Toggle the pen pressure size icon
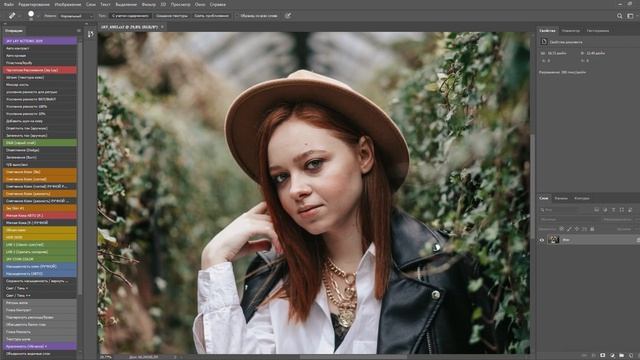Viewport: 640px width, 360px height. [x=288, y=16]
